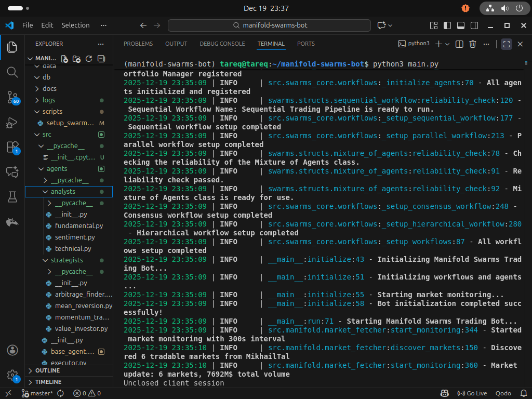This screenshot has width=532, height=399.
Task: Open the Run and Debug view
Action: 12,123
